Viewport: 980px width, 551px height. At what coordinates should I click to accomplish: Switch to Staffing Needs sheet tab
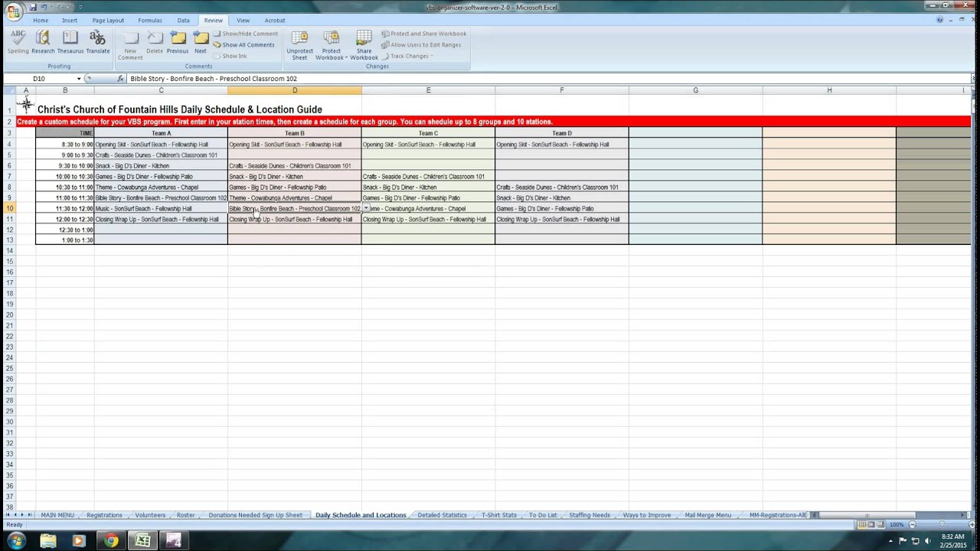(590, 515)
